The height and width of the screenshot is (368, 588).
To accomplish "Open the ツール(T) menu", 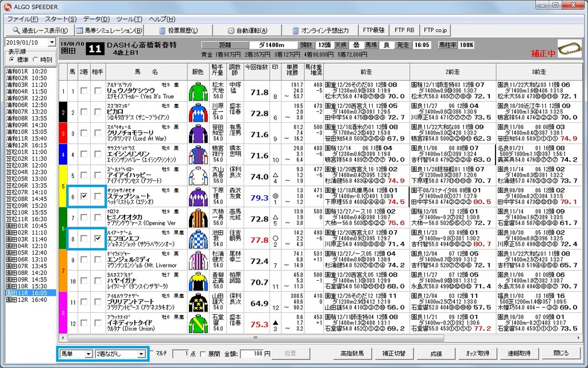I will tap(129, 19).
